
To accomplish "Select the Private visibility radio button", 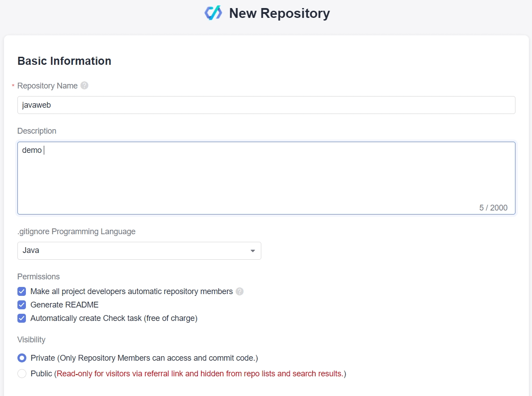I will (22, 358).
